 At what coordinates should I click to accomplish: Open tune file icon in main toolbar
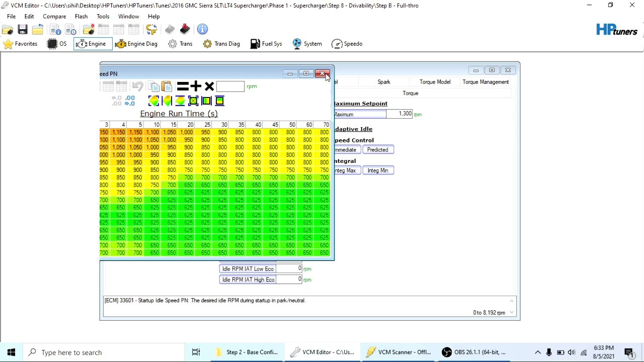8,30
